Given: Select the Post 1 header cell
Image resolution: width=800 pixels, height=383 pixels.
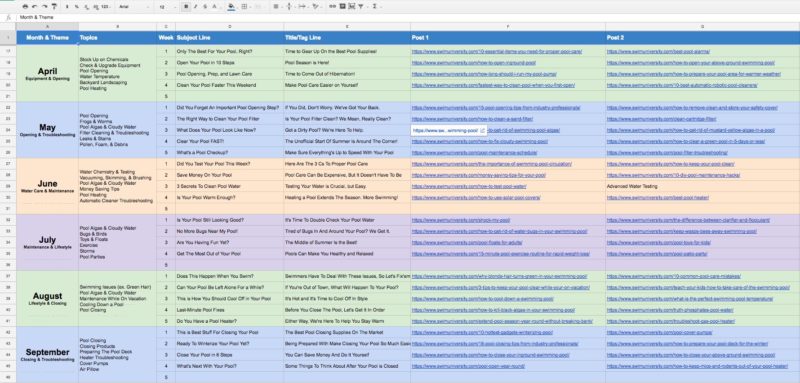Looking at the screenshot, I should [508, 38].
